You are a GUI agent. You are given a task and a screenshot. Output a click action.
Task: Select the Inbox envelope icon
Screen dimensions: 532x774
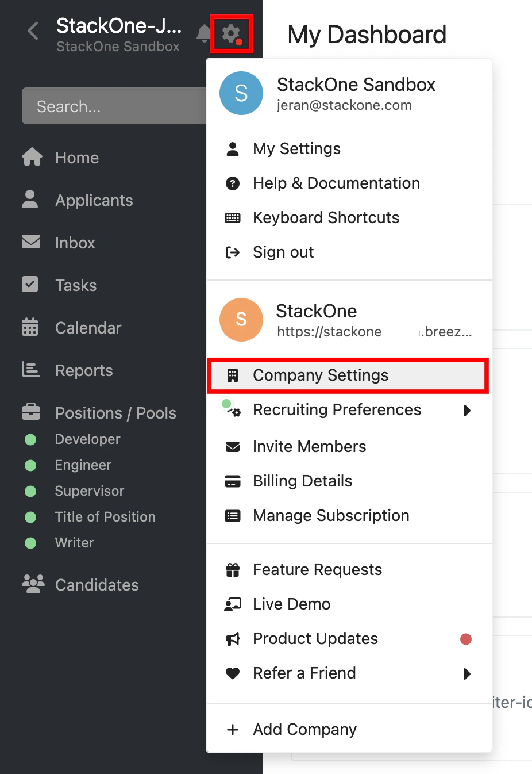pyautogui.click(x=30, y=242)
